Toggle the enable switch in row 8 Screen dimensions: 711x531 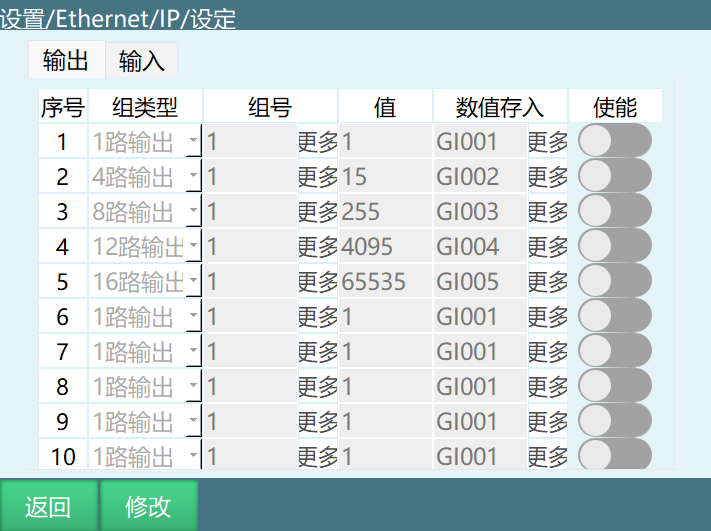pyautogui.click(x=614, y=387)
